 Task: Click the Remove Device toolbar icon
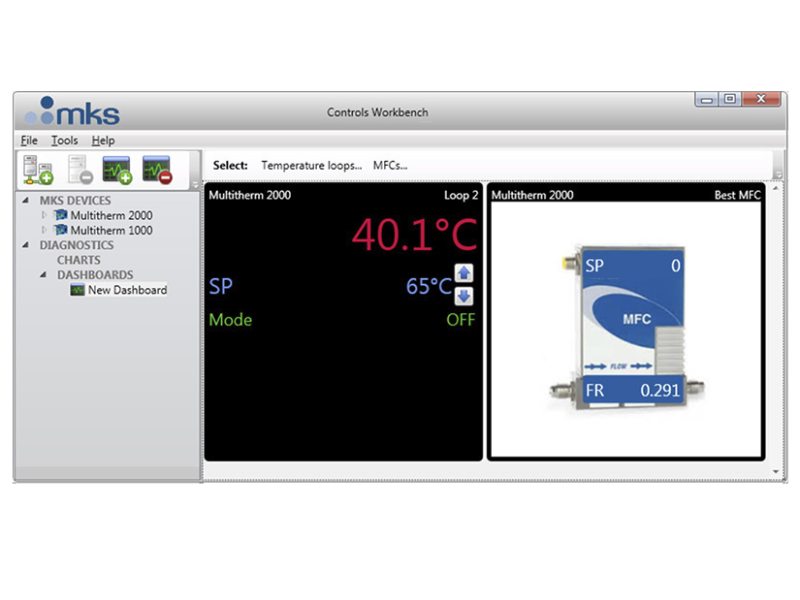(77, 169)
